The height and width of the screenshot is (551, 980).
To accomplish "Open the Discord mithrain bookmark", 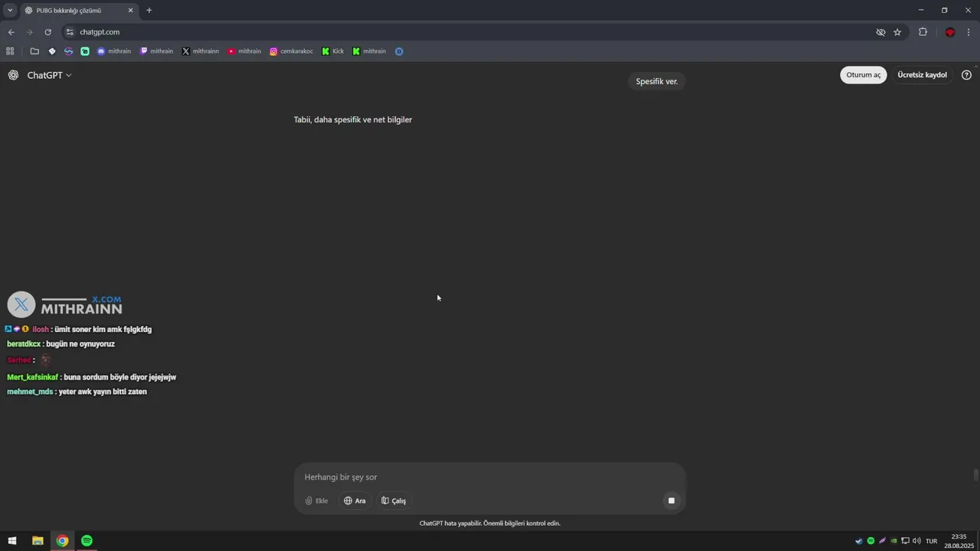I will 114,51.
